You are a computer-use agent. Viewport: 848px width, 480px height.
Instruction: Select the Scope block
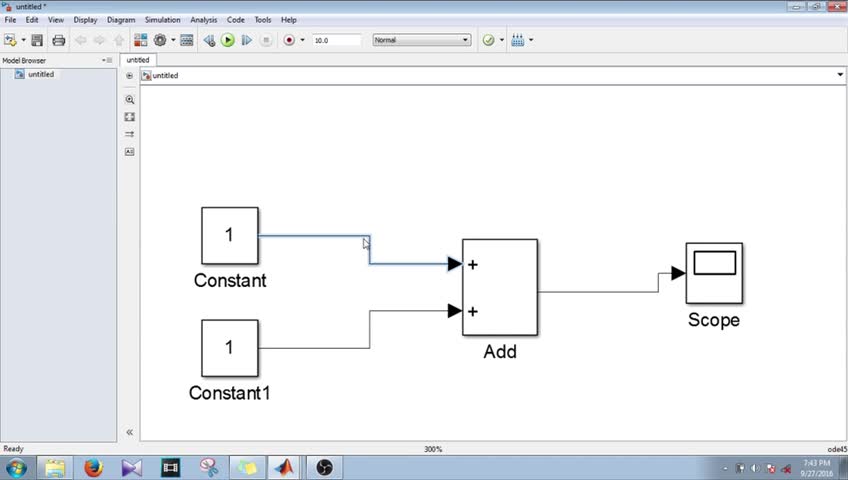pos(714,273)
